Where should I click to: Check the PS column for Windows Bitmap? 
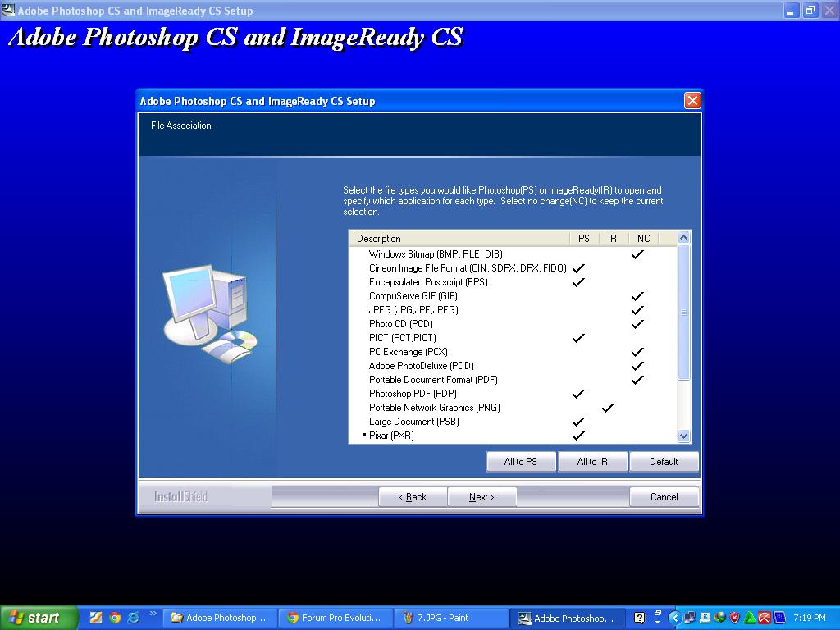pos(583,254)
